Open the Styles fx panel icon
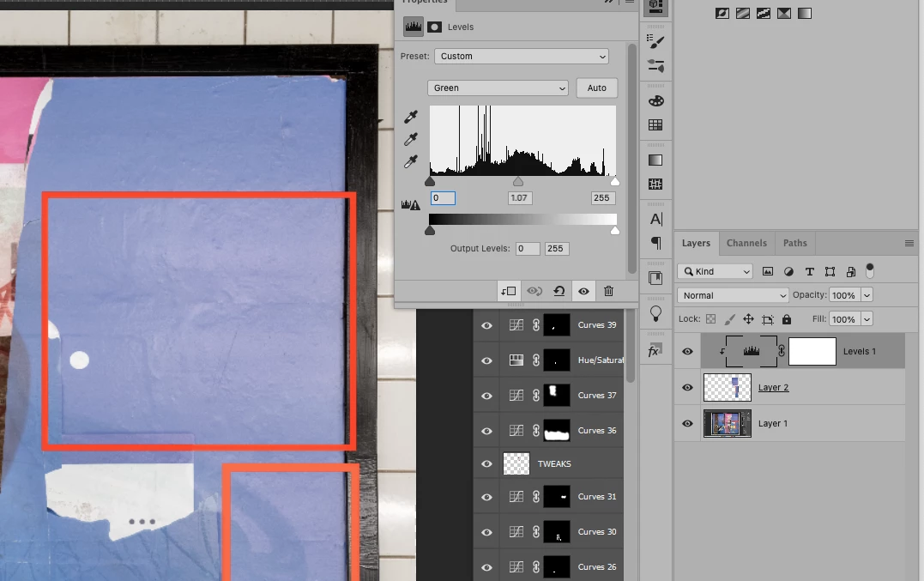Image resolution: width=924 pixels, height=581 pixels. coord(654,351)
